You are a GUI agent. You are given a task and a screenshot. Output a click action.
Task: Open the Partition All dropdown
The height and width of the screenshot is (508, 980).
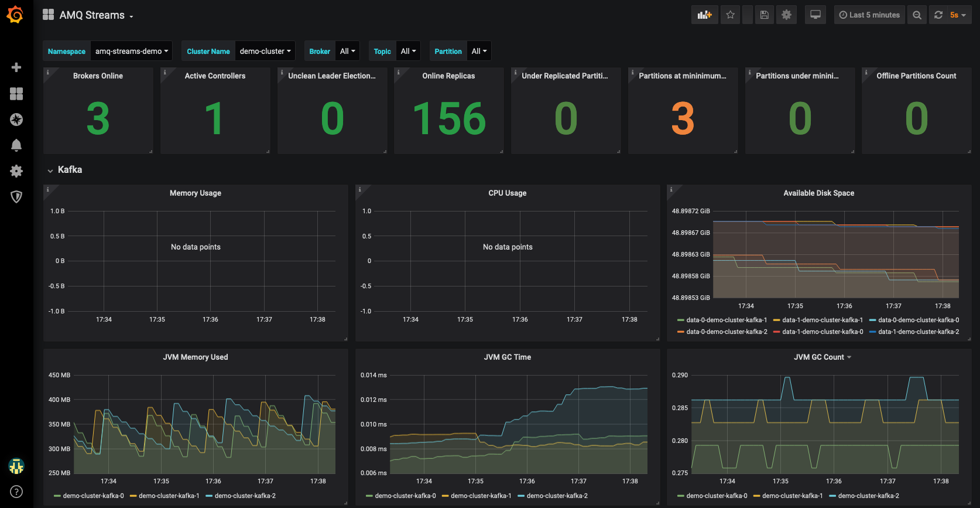click(x=479, y=52)
